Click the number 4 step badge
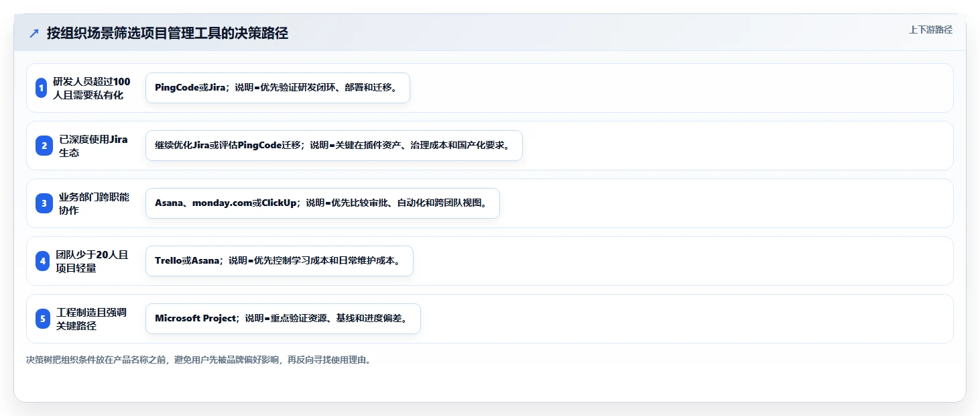 tap(43, 261)
